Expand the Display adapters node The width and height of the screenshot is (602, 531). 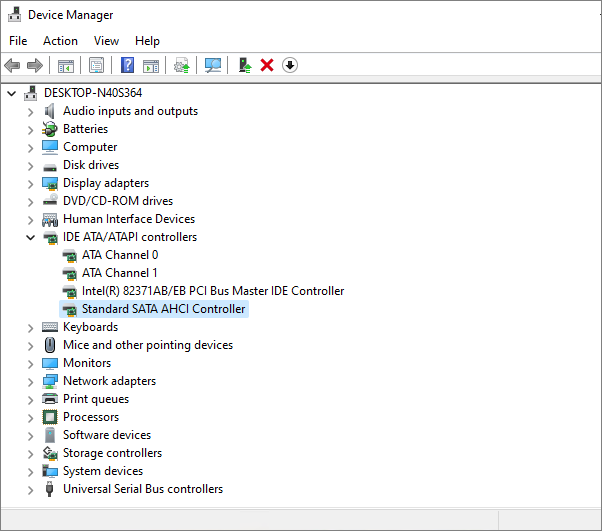30,183
